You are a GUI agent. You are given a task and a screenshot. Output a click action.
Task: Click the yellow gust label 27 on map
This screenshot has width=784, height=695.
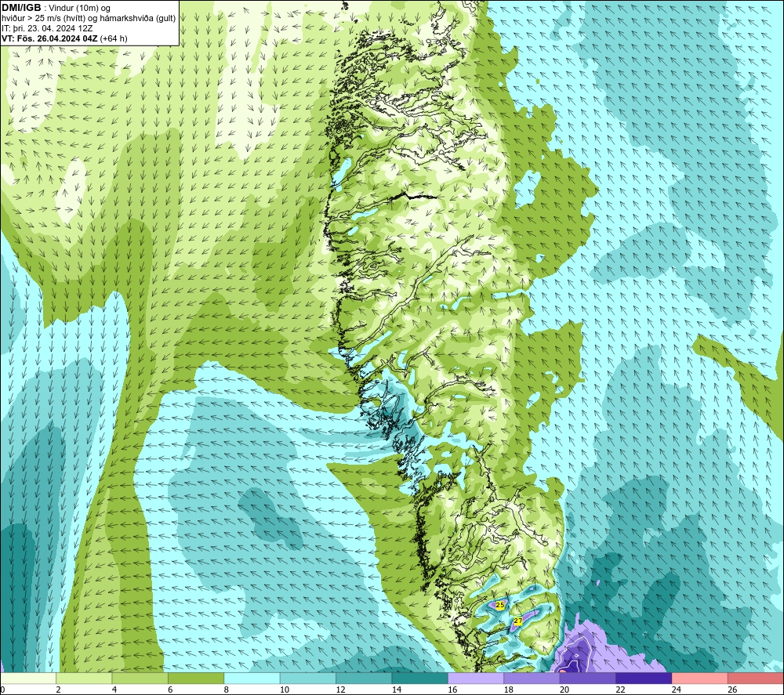pyautogui.click(x=518, y=621)
